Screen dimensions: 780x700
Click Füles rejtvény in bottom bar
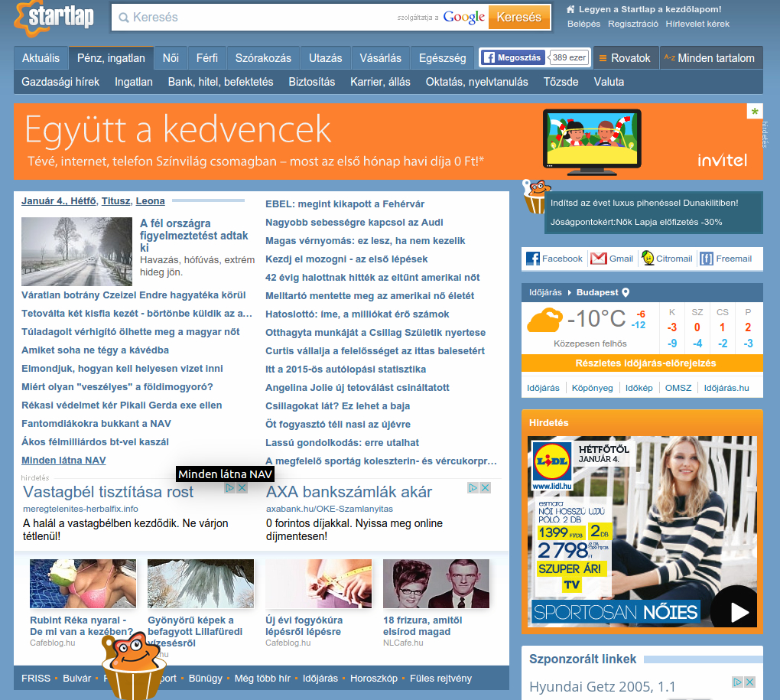[440, 678]
